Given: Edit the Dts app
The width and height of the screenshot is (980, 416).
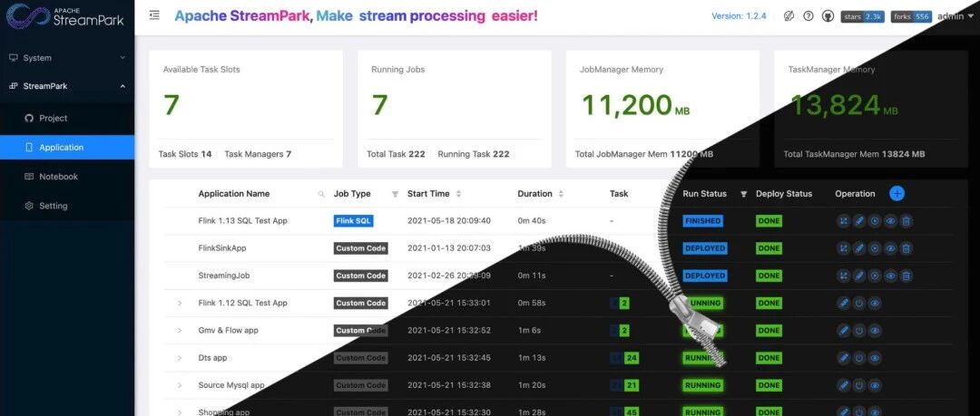Looking at the screenshot, I should tap(844, 358).
